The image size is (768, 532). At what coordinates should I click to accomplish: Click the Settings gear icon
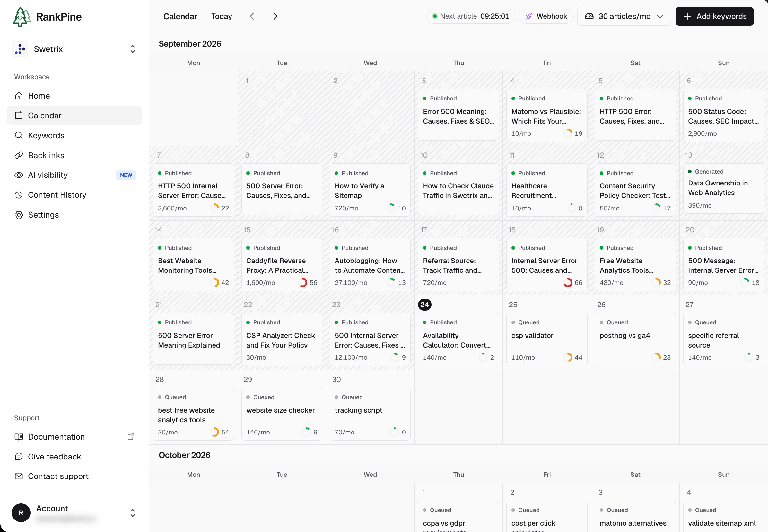coord(19,215)
